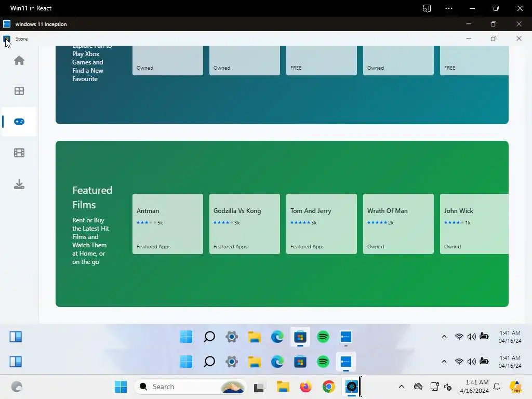Viewport: 532px width, 399px height.
Task: Open the Downloads icon in Store sidebar
Action: (19, 184)
